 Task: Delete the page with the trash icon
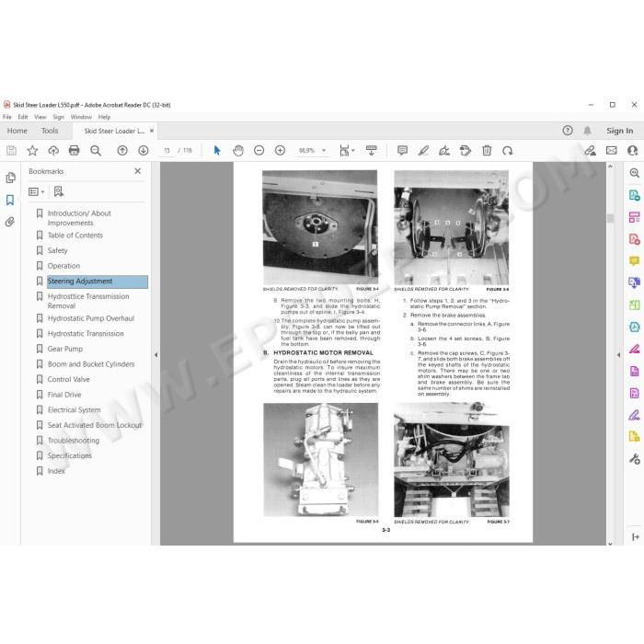487,151
